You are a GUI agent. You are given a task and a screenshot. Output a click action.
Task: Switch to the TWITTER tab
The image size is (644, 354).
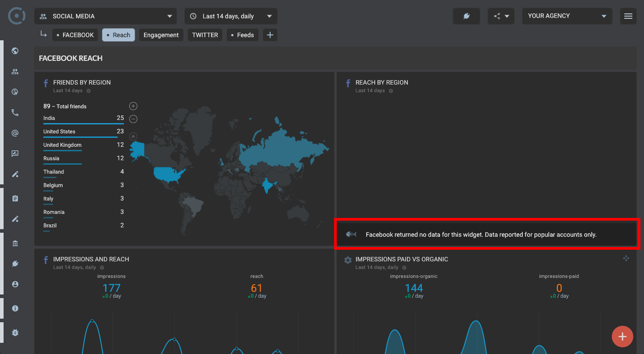(x=205, y=35)
